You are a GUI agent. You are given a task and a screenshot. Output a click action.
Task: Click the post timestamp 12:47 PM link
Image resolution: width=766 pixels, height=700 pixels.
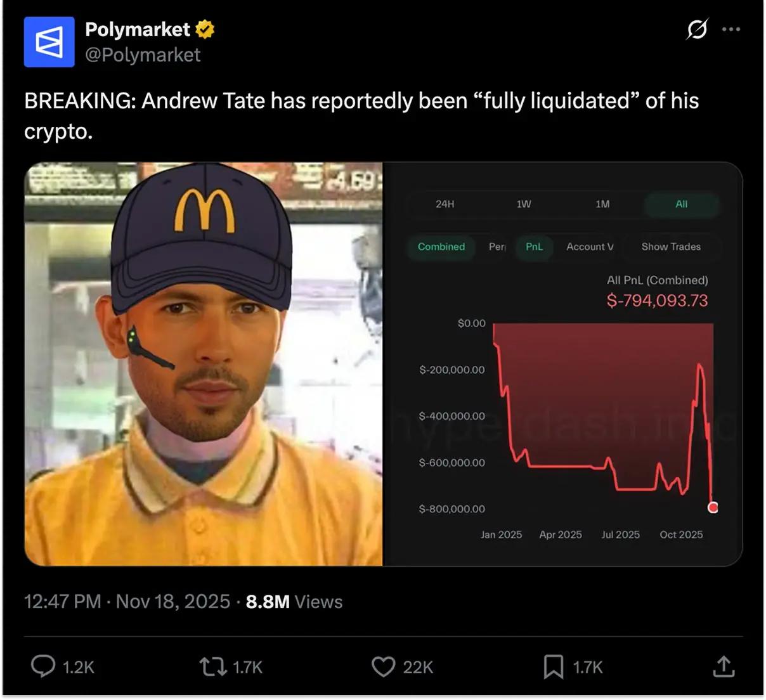coord(63,601)
